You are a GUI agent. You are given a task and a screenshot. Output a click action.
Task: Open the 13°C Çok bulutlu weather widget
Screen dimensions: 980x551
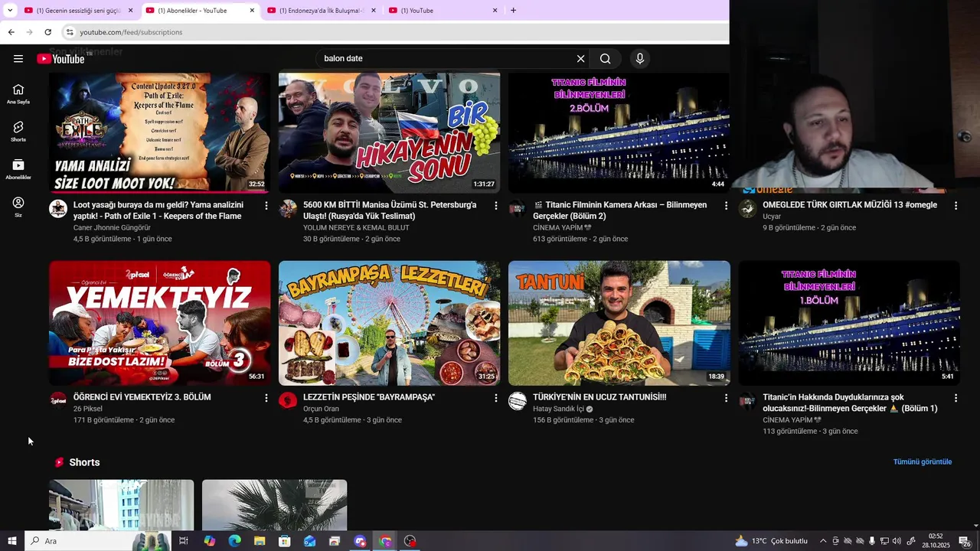click(771, 541)
